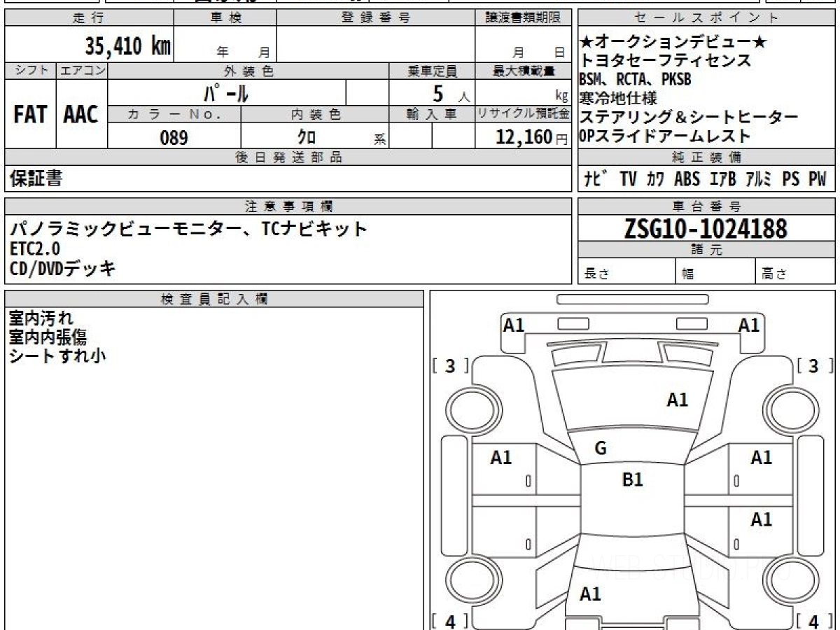Click the "検査員記入欄" header
Viewport: 840px width, 630px height.
[x=214, y=299]
